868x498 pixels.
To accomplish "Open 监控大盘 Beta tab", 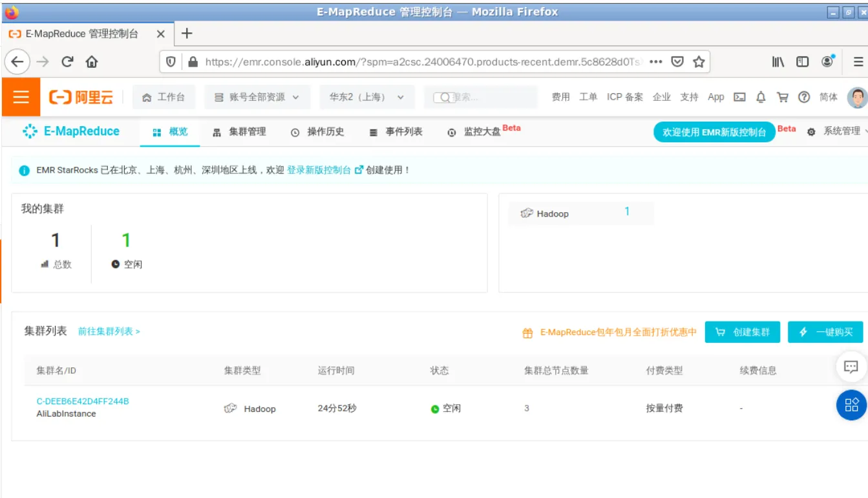I will coord(483,131).
